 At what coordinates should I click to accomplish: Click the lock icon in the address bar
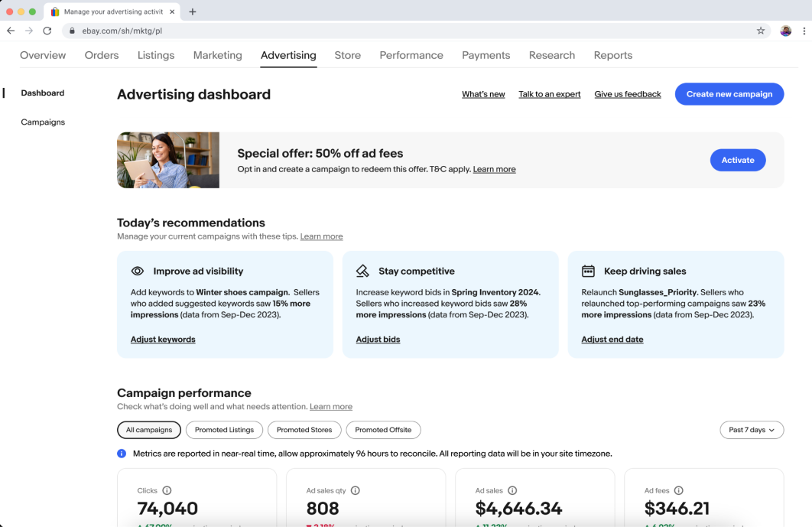(72, 31)
